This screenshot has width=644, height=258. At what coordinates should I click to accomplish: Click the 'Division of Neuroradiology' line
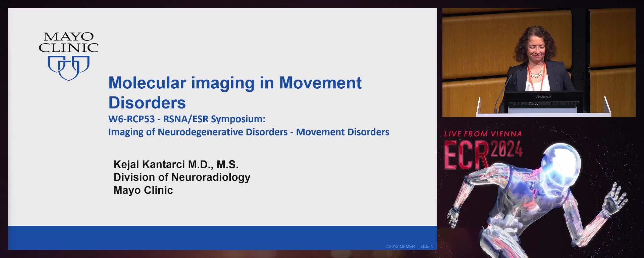182,177
